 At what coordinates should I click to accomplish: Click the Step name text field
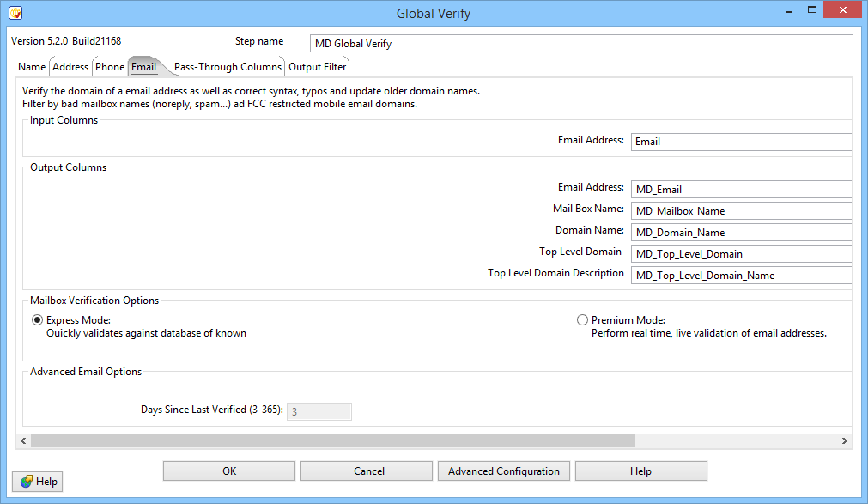[580, 44]
